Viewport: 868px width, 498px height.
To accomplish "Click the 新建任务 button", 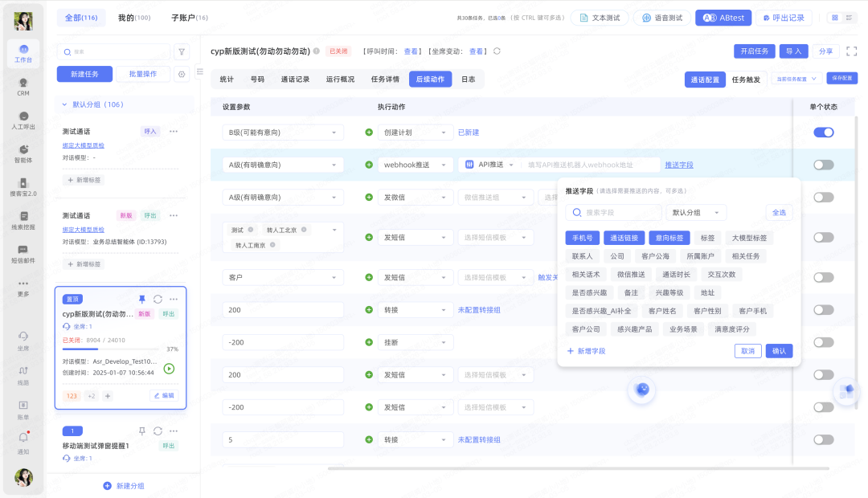I will (x=84, y=74).
